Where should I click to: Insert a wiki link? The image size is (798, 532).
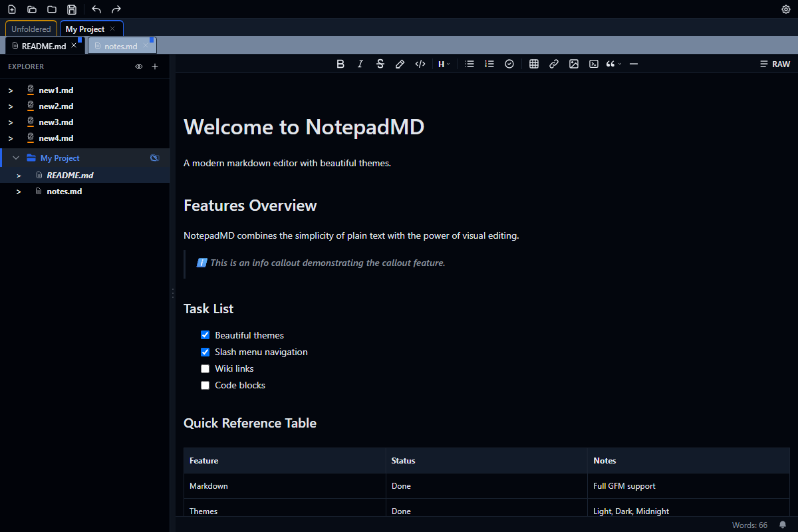pyautogui.click(x=554, y=63)
